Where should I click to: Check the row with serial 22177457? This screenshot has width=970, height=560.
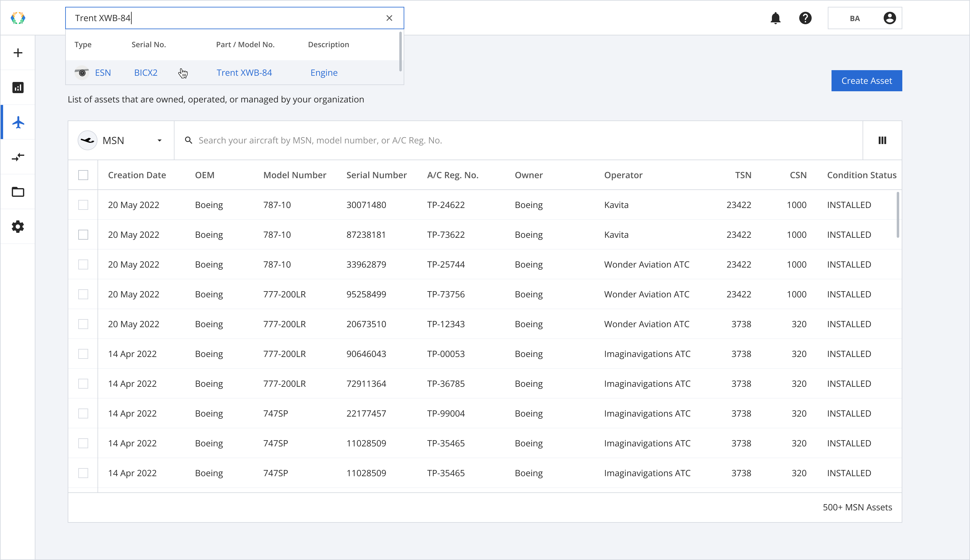[83, 413]
